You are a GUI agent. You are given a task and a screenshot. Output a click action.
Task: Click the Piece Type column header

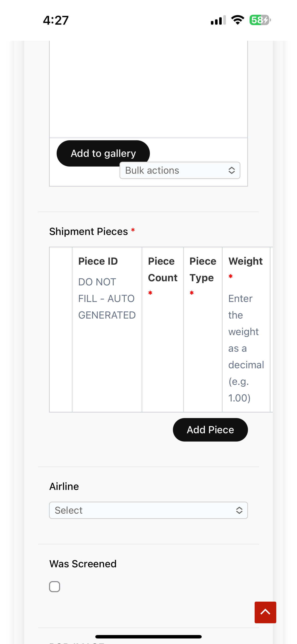[x=203, y=269]
